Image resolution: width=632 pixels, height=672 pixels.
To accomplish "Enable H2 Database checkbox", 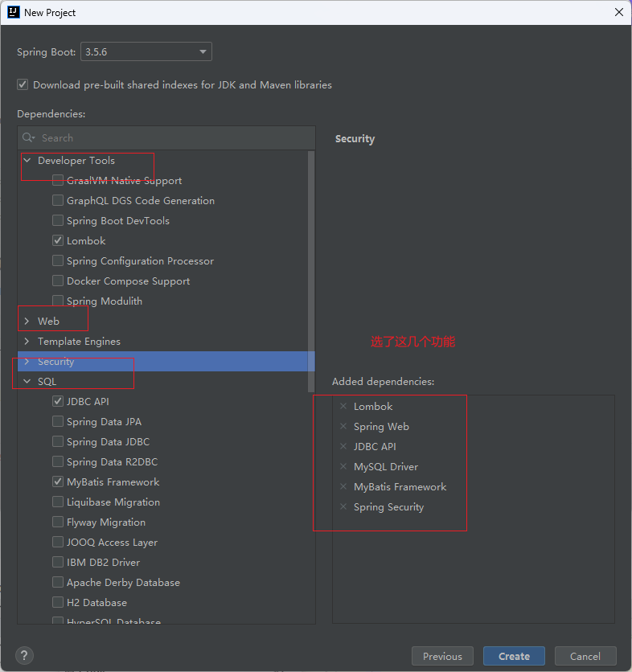I will point(58,603).
